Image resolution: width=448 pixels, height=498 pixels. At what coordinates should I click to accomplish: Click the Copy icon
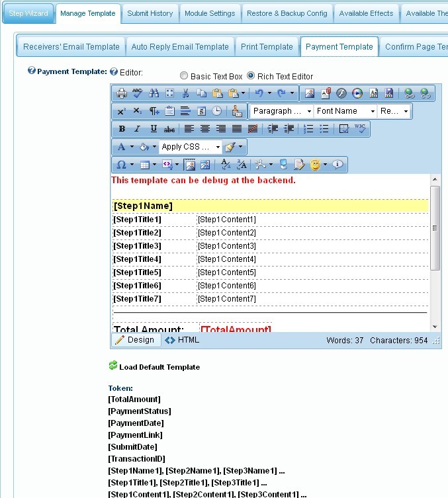[201, 93]
